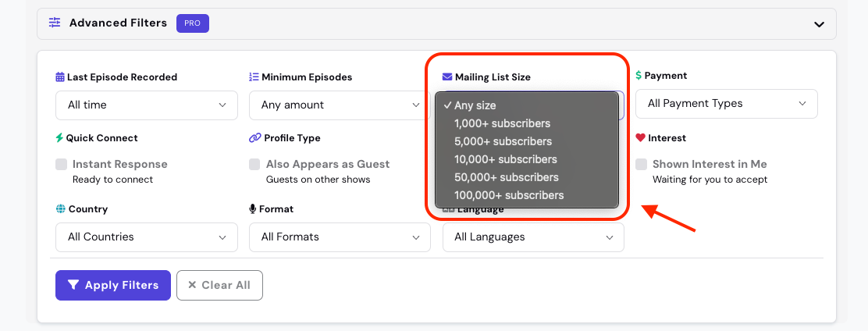Click the Waiting for you to accept text
This screenshot has height=331, width=868.
710,180
